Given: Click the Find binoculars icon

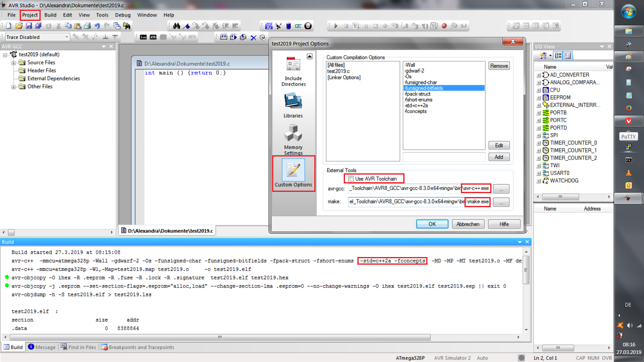Looking at the screenshot, I should [x=176, y=26].
